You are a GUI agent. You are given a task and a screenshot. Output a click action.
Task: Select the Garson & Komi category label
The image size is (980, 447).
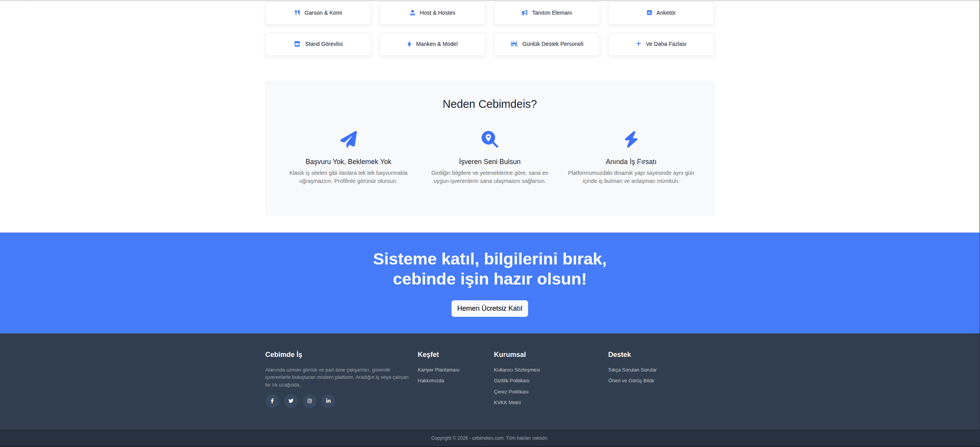[x=323, y=13]
